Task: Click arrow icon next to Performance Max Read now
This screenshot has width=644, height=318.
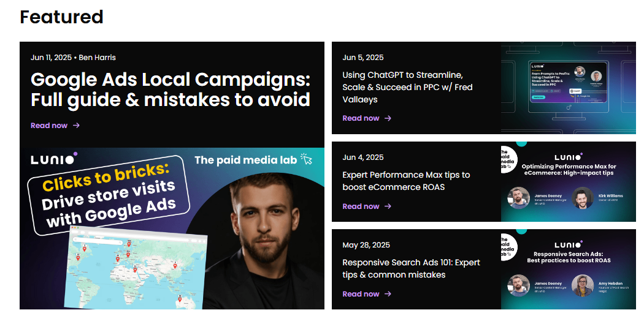Action: click(x=388, y=206)
